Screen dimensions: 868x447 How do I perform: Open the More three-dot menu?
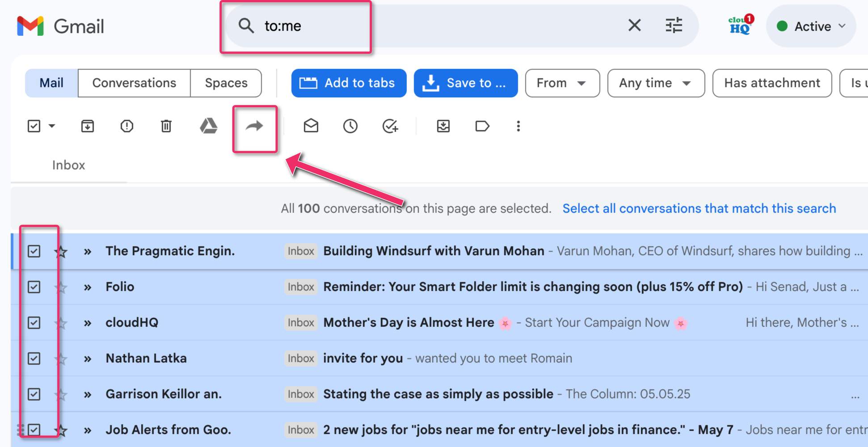tap(518, 126)
